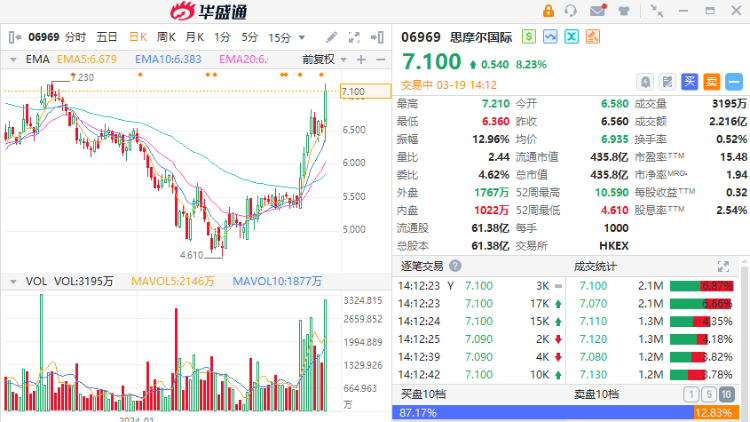Viewport: 750px width, 422px height.
Task: Open dropdown arrow next to 15分
Action: [302, 37]
